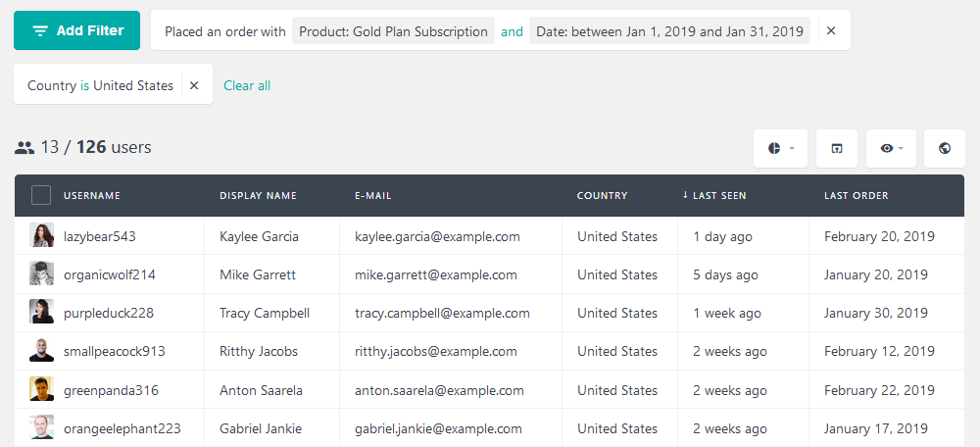Click the Product: Gold Plan Subscription chip
This screenshot has height=447, width=980.
click(x=393, y=31)
